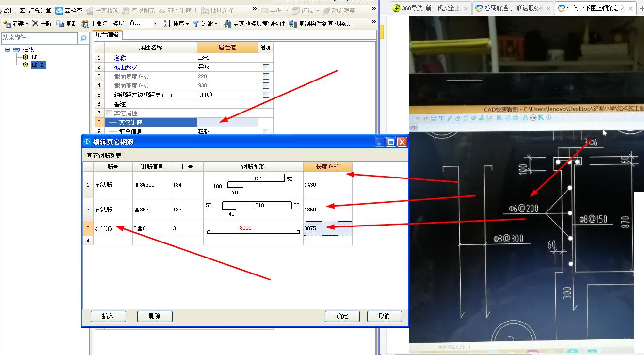Select the 右纵筋 cell

(x=113, y=210)
